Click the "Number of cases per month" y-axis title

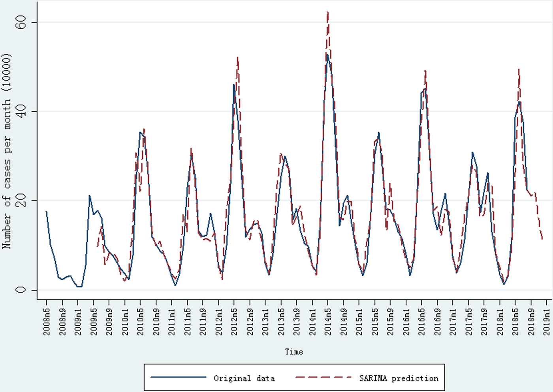(x=7, y=151)
